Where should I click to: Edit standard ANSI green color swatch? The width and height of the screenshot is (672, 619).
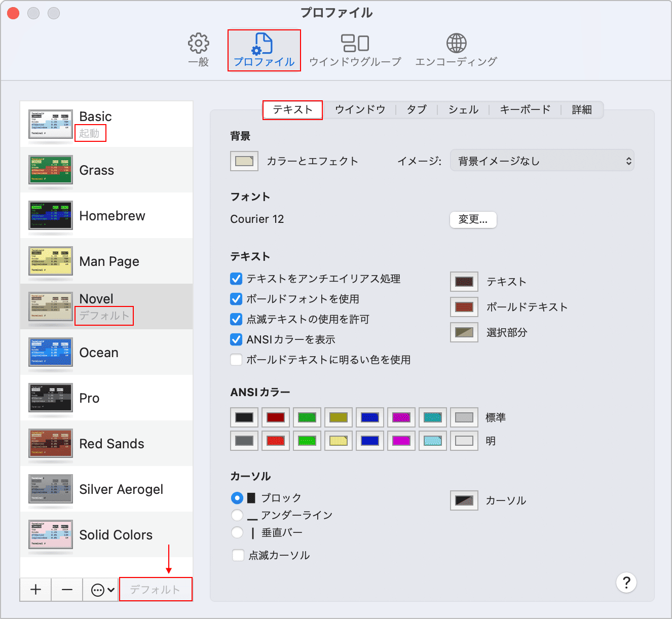coord(307,417)
